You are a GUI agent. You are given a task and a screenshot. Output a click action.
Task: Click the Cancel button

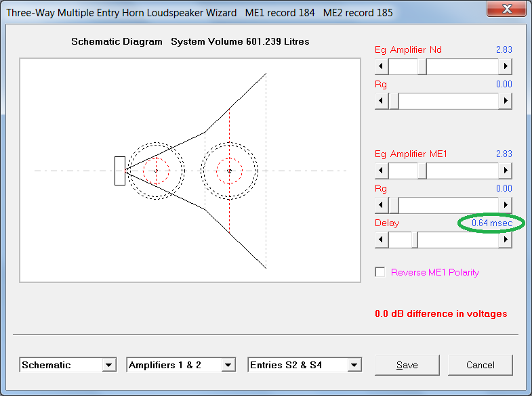click(x=480, y=365)
